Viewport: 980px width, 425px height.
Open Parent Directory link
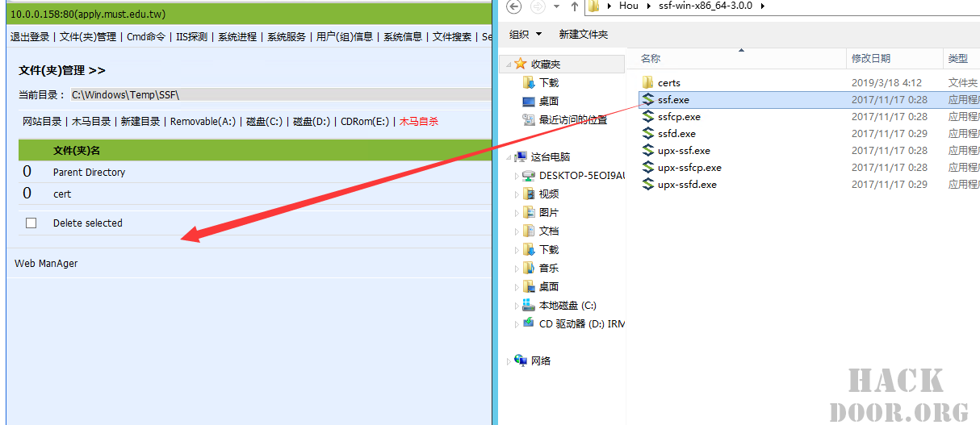coord(89,173)
